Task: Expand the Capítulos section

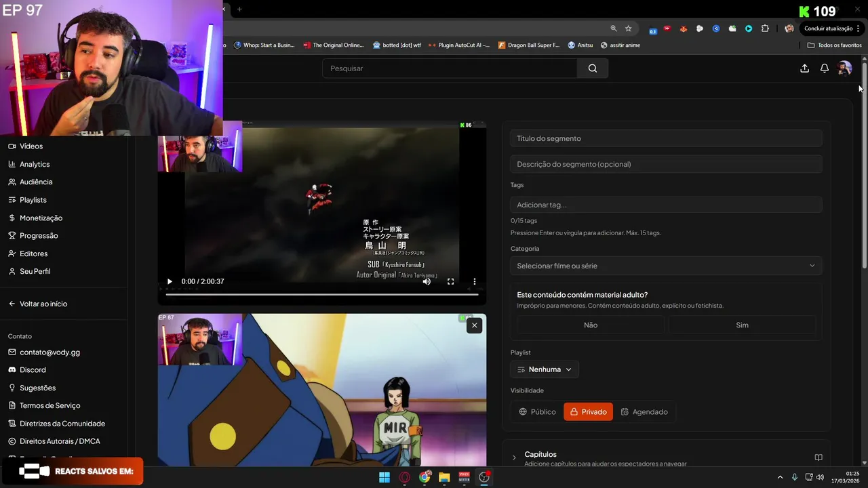Action: click(x=514, y=457)
